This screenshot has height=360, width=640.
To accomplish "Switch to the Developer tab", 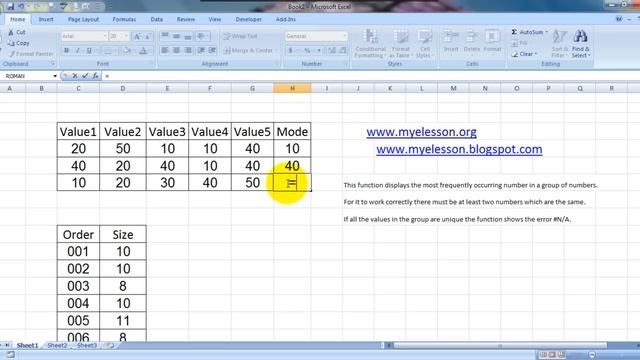I will click(249, 19).
